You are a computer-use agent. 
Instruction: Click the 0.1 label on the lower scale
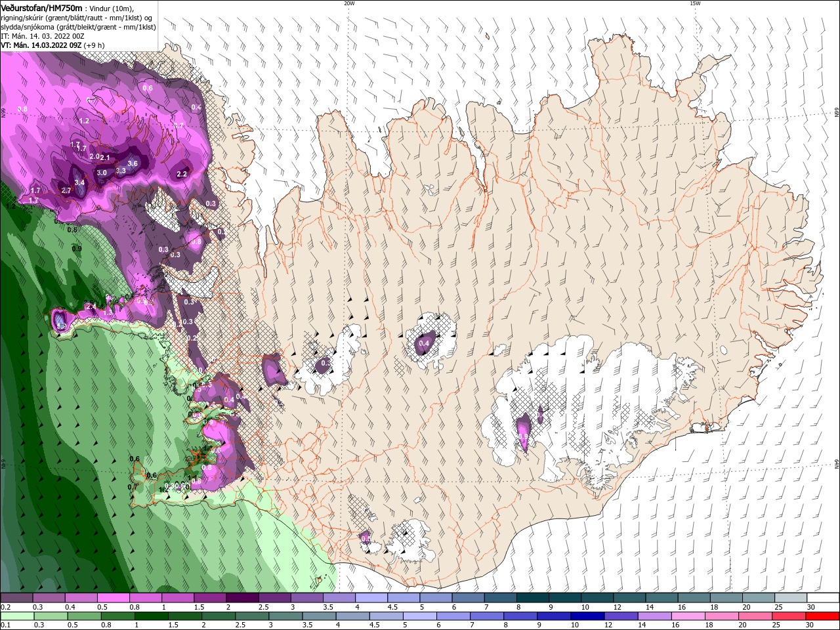tap(5, 625)
